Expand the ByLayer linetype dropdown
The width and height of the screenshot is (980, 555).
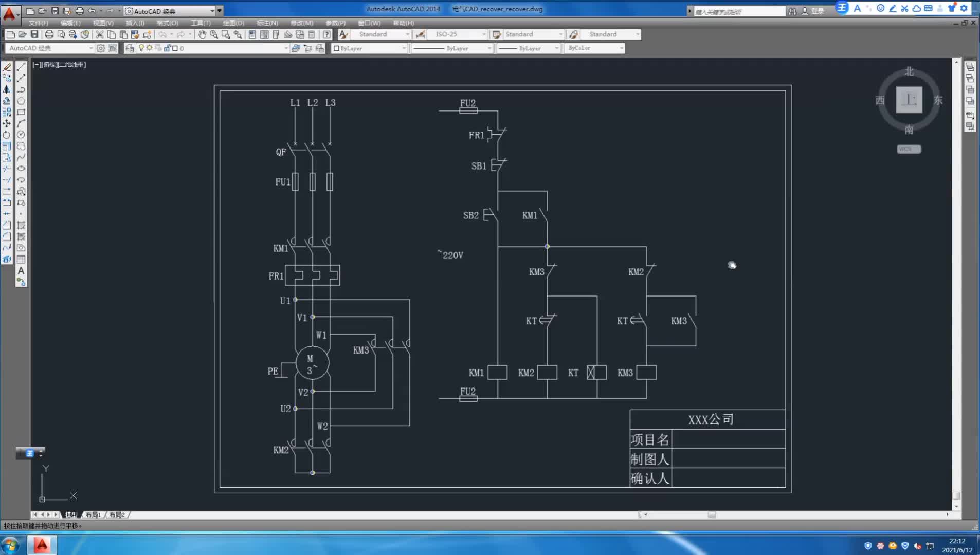coord(453,48)
